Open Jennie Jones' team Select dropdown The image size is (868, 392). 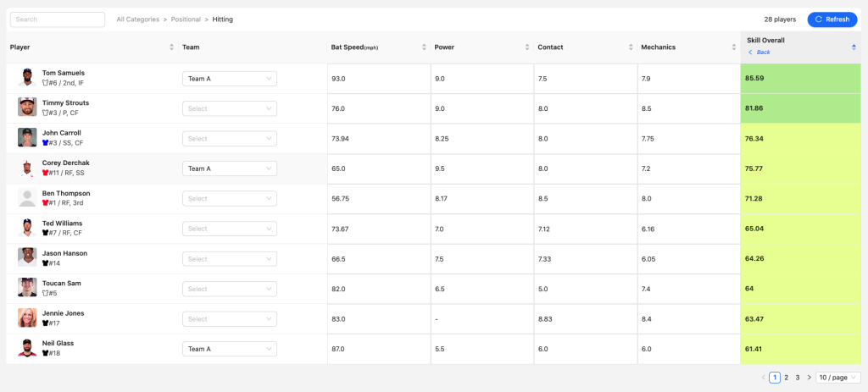point(230,319)
